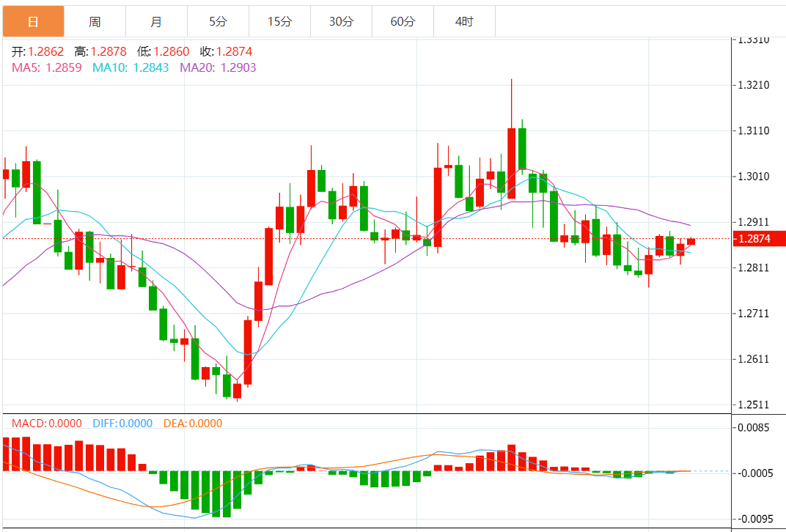Select the 日 daily chart tab
This screenshot has width=786, height=532.
pyautogui.click(x=33, y=21)
